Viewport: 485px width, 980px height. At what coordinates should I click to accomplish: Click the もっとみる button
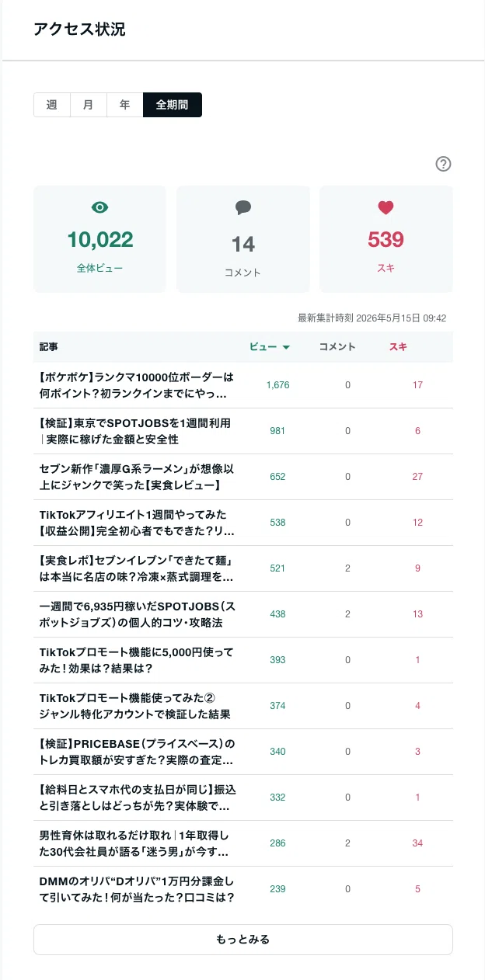243,940
